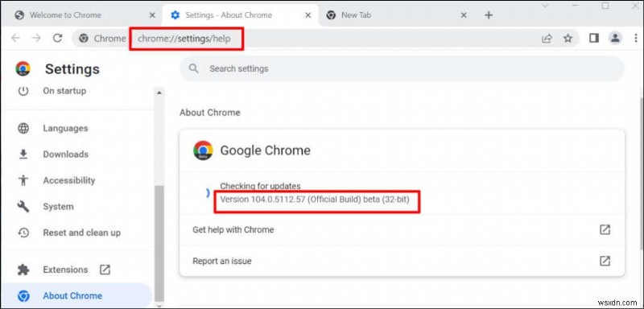Click the Reset and clean up icon

coord(23,233)
